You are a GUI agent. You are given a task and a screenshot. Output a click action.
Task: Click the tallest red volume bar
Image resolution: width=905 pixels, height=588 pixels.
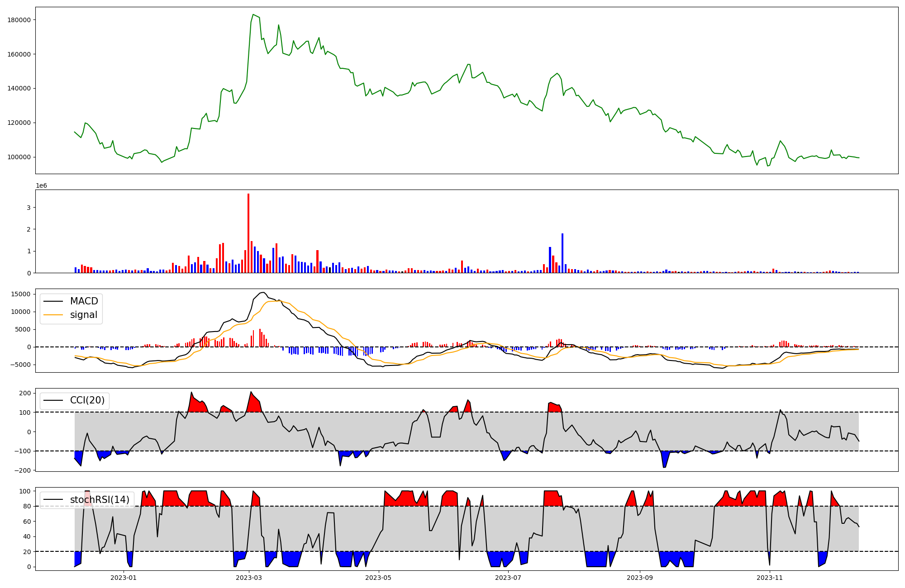[248, 233]
